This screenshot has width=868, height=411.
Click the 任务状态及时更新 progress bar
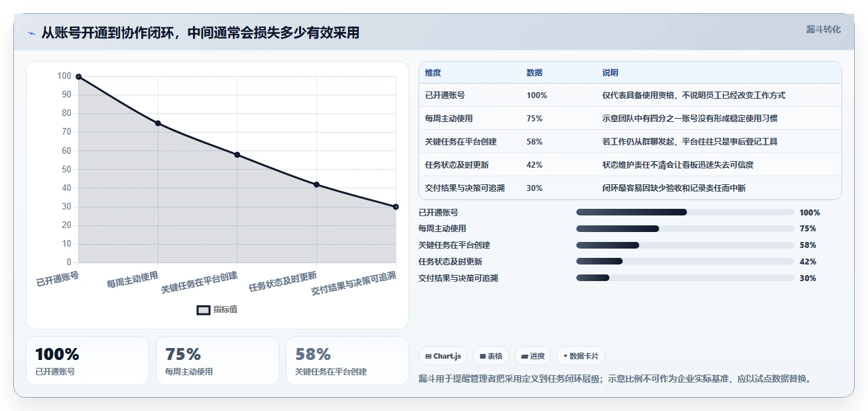685,262
